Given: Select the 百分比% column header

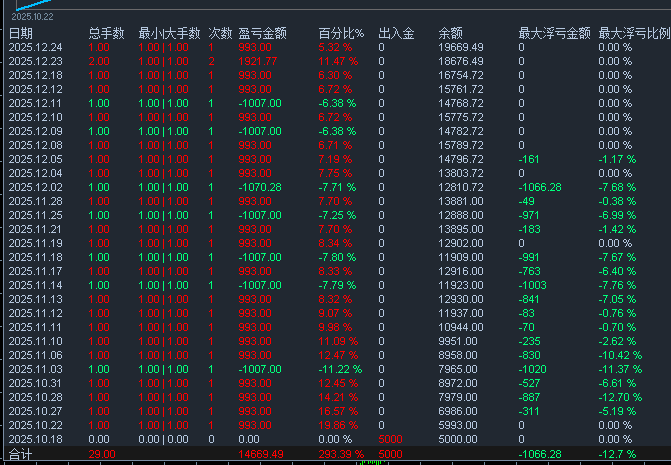Looking at the screenshot, I should pos(341,34).
